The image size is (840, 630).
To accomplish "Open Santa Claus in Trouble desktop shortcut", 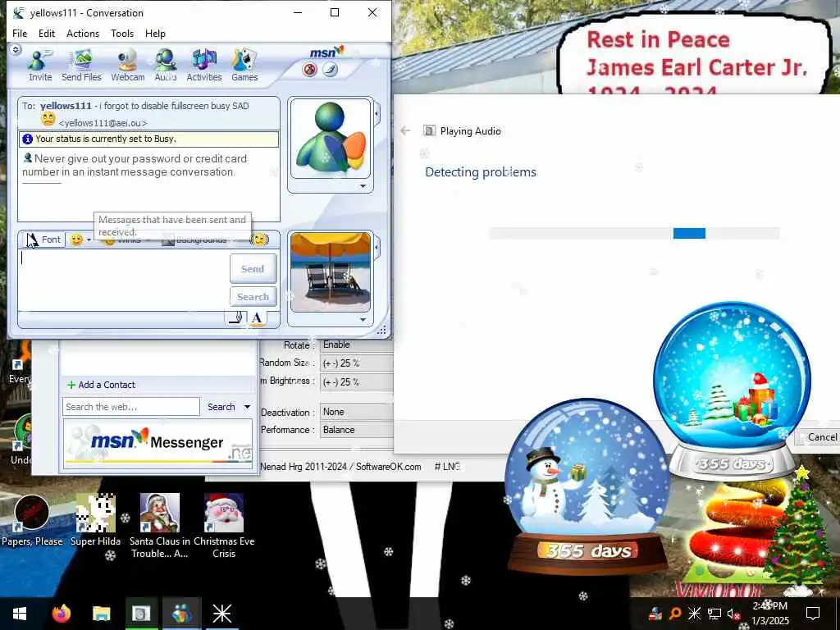I will 160,526.
